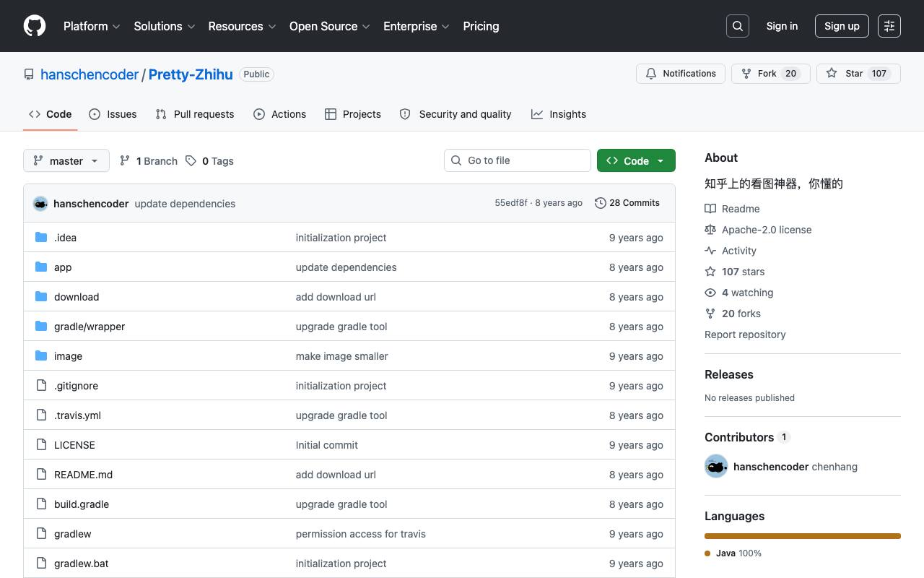This screenshot has height=578, width=924.
Task: Click the file icon beside build.gradle
Action: point(41,504)
